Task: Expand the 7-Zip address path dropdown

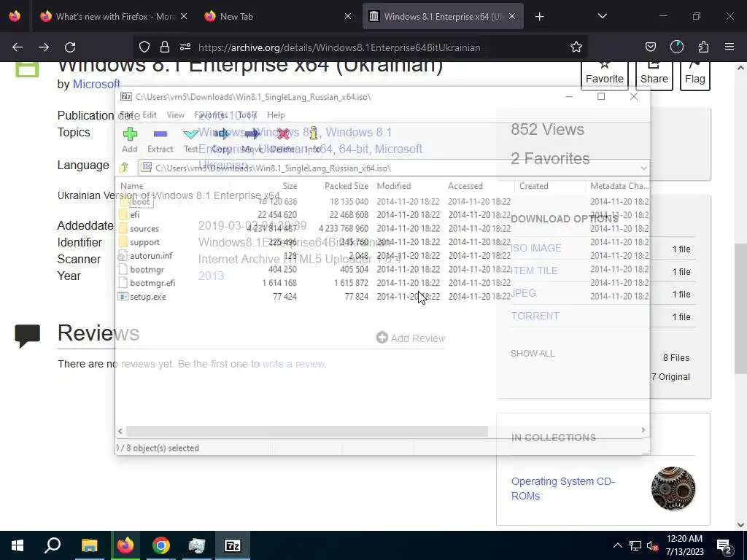Action: pyautogui.click(x=643, y=168)
